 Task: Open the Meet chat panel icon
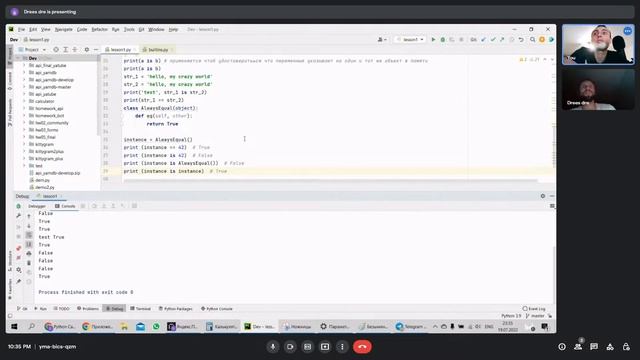coord(594,347)
